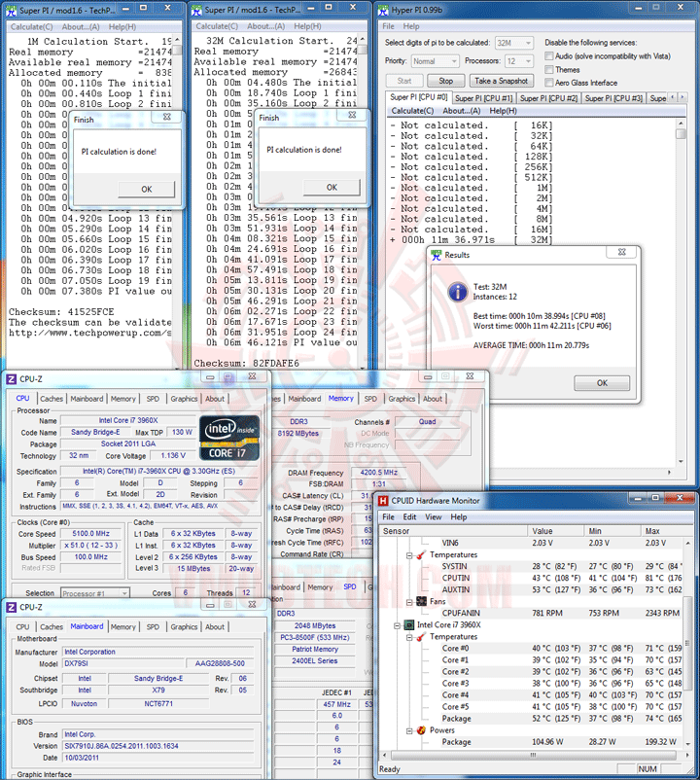The width and height of the screenshot is (700, 780).
Task: Open Hyper PI File menu
Action: click(388, 26)
